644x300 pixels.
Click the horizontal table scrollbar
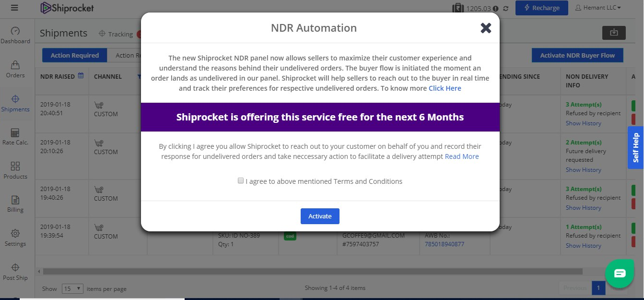click(x=313, y=271)
